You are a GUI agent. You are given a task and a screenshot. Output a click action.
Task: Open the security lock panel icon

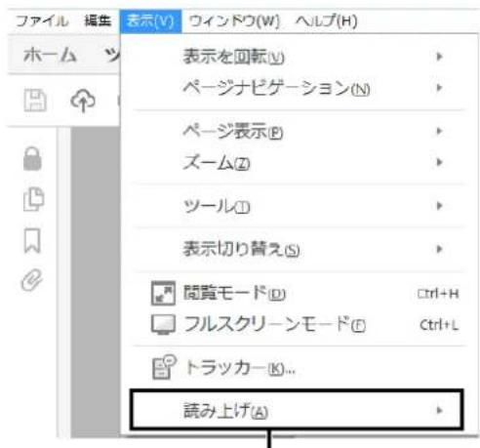pos(32,159)
